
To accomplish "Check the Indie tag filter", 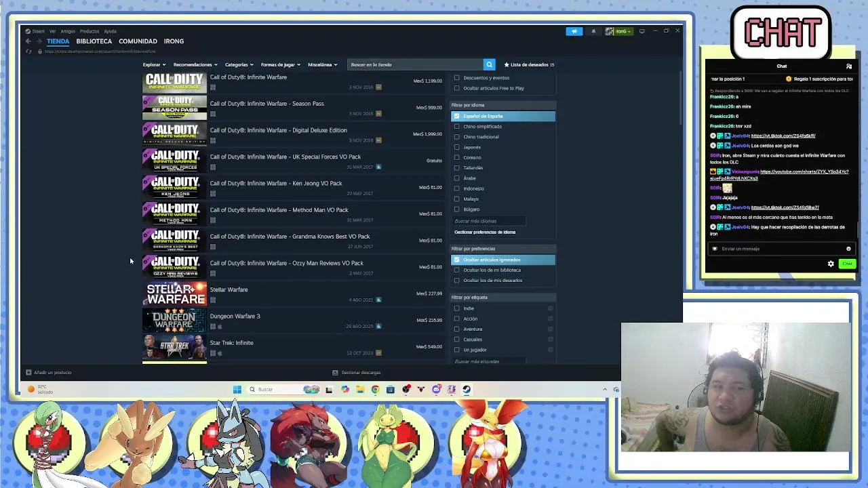I will (x=456, y=308).
